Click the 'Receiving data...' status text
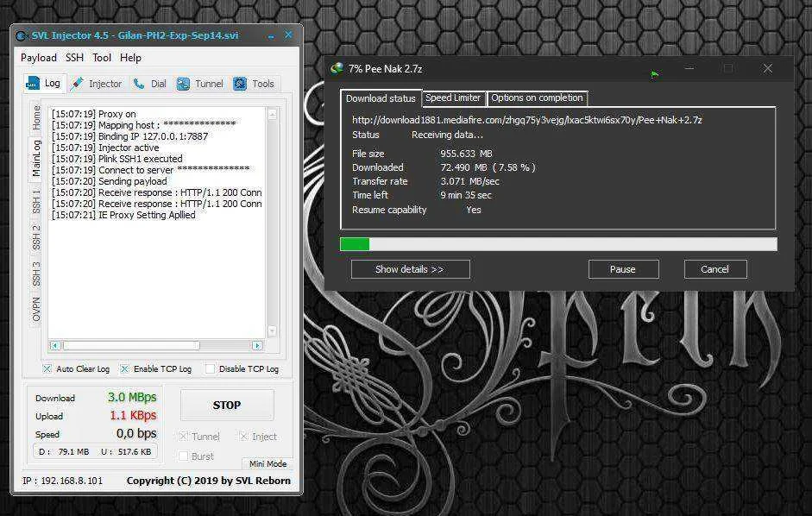Viewport: 812px width, 516px height. click(447, 135)
